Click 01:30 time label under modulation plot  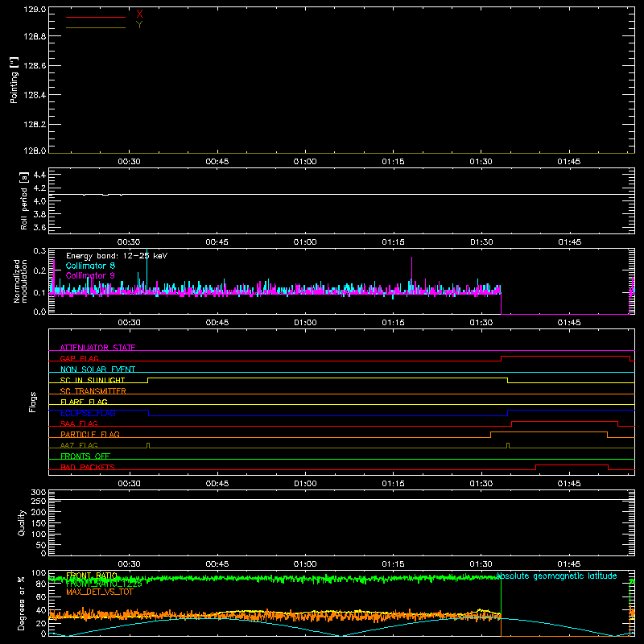(x=481, y=323)
